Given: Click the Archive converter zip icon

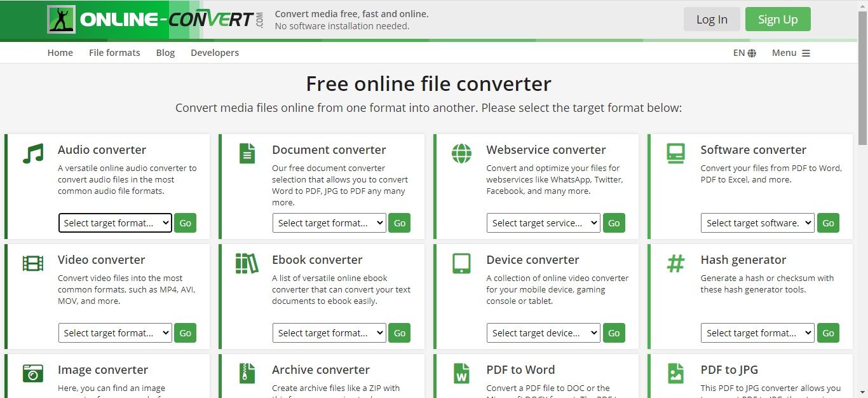Looking at the screenshot, I should tap(247, 373).
